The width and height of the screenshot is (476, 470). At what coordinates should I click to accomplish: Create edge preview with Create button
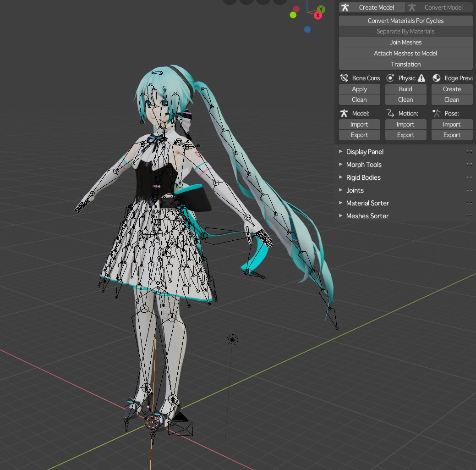452,89
